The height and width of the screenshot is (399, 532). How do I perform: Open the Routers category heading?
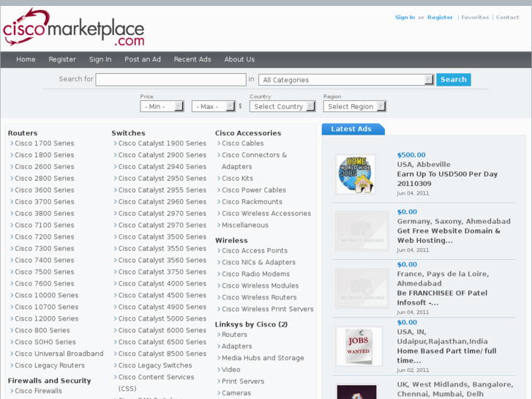pos(23,133)
